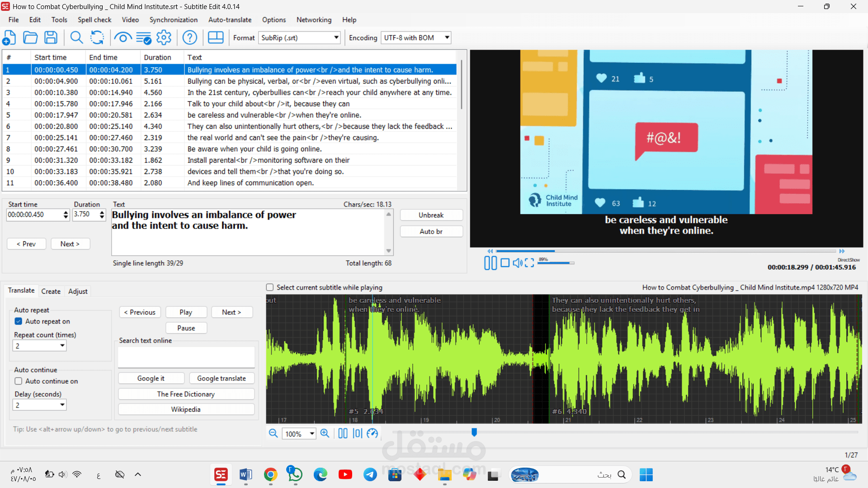Disable Auto repeat on
Screen dimensions: 868x488
point(18,321)
